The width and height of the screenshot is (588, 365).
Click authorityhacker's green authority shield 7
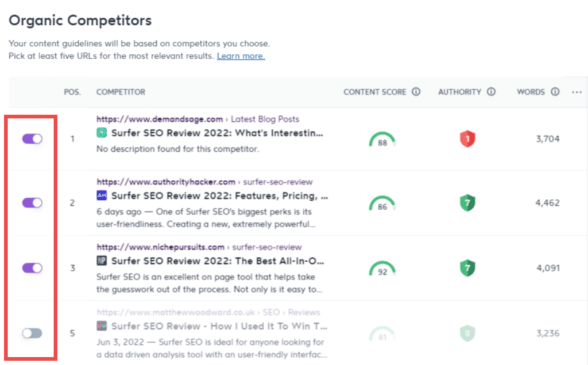click(467, 203)
